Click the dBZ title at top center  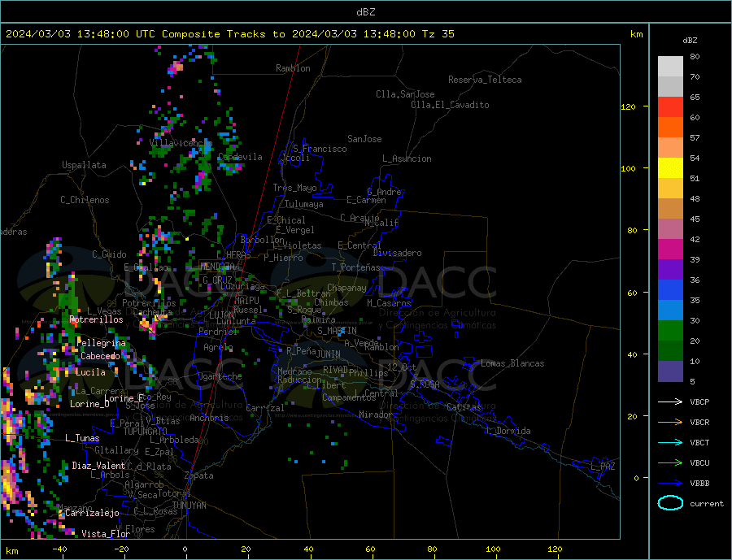(365, 12)
